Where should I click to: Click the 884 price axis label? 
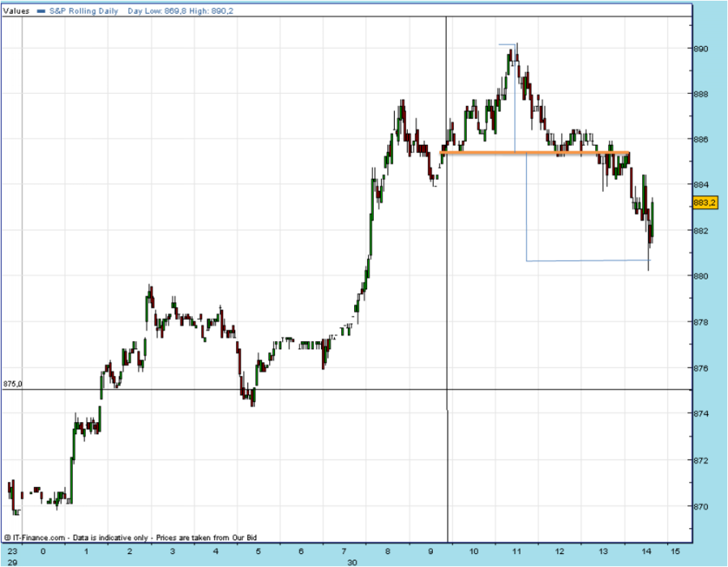coord(701,185)
